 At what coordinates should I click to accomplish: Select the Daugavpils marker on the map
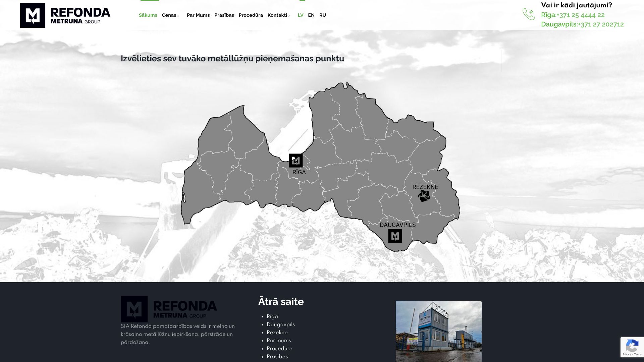tap(395, 236)
